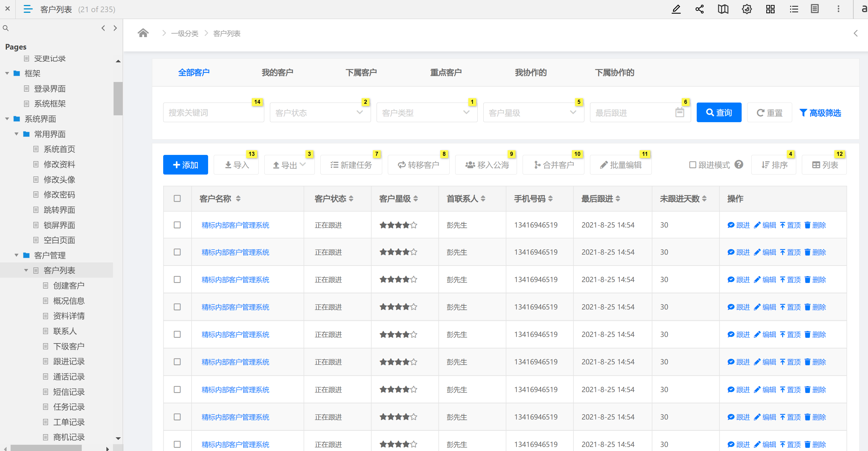The image size is (868, 451).
Task: Enable the 跟进模式 checkbox
Action: [x=692, y=165]
